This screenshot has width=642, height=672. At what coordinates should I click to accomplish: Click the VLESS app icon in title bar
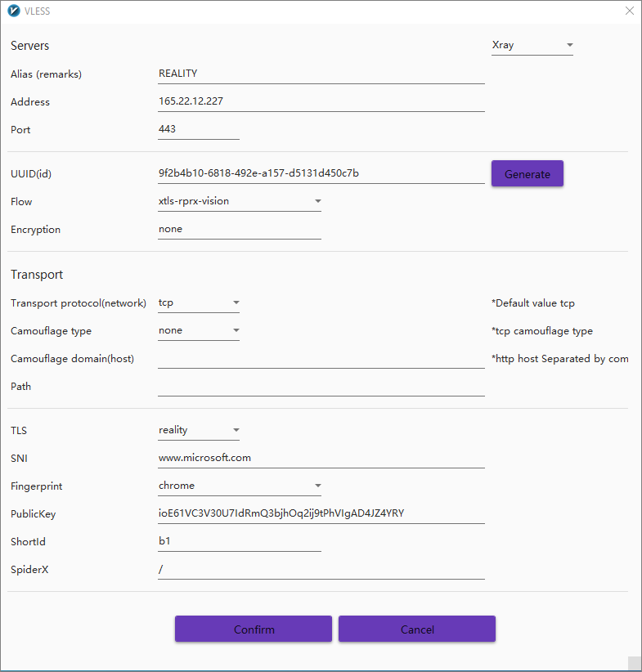point(14,11)
